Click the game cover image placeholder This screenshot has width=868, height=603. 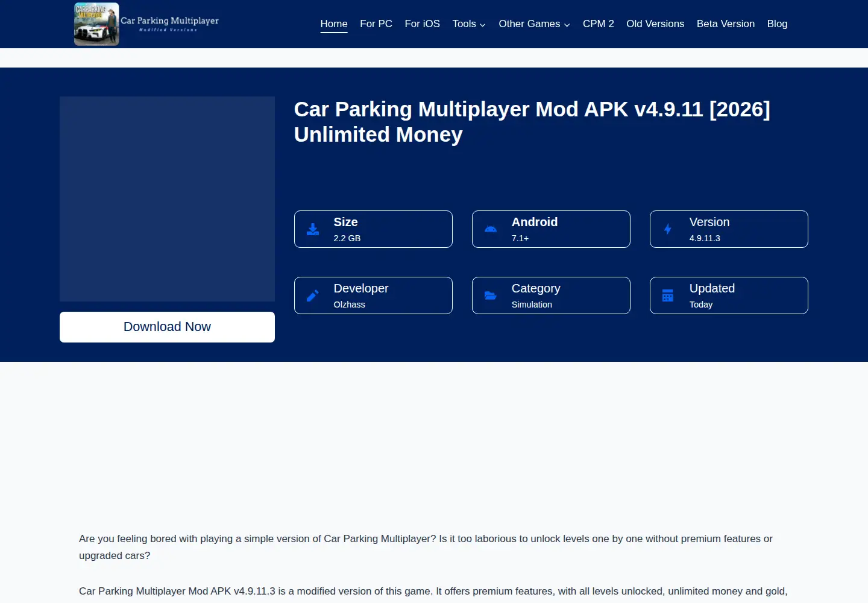[167, 199]
